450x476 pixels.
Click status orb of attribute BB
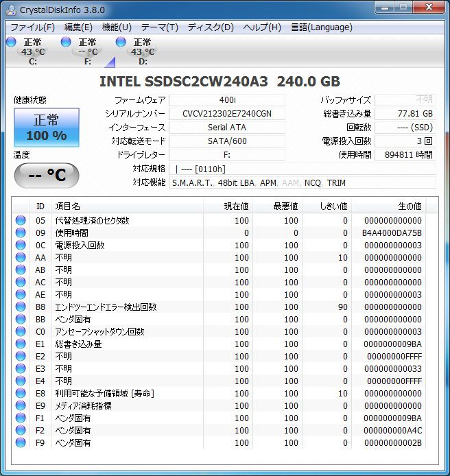pyautogui.click(x=21, y=319)
